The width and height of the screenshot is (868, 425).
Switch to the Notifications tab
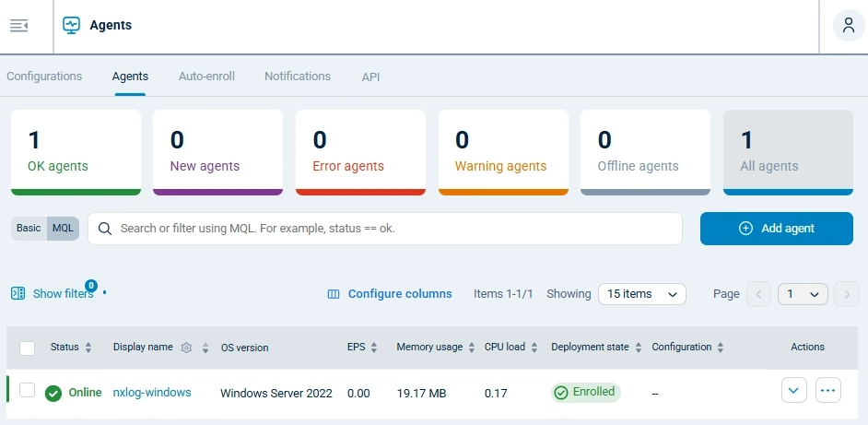click(298, 77)
